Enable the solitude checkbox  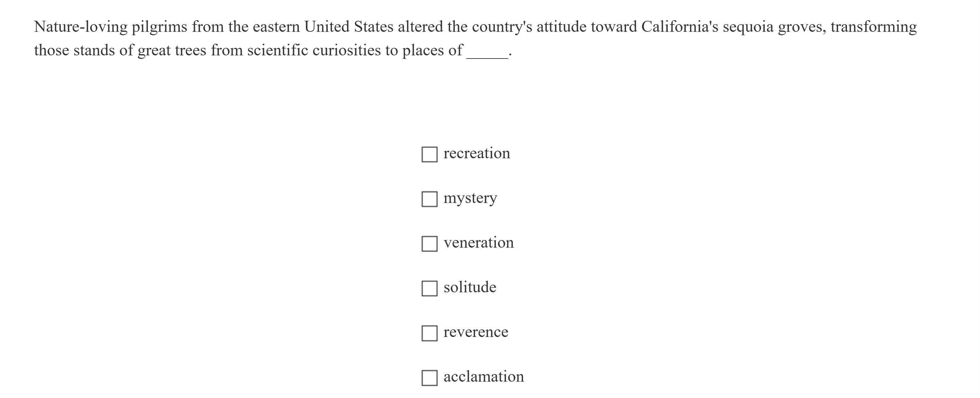[429, 288]
